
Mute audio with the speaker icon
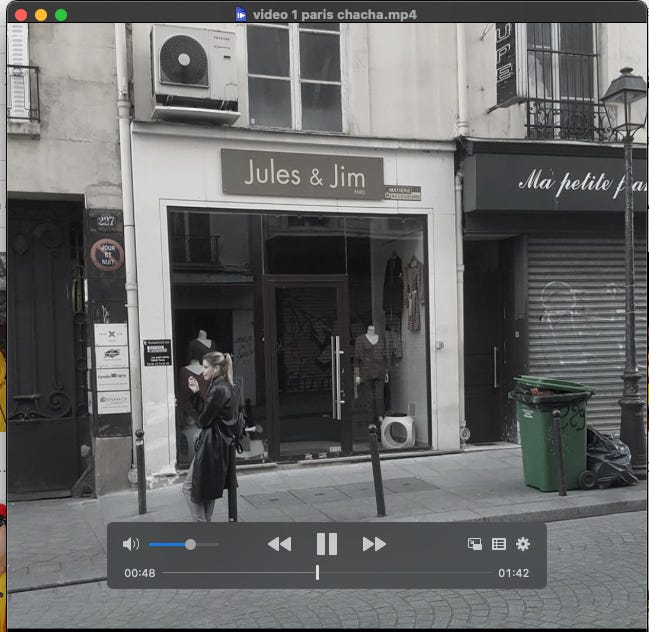[131, 544]
